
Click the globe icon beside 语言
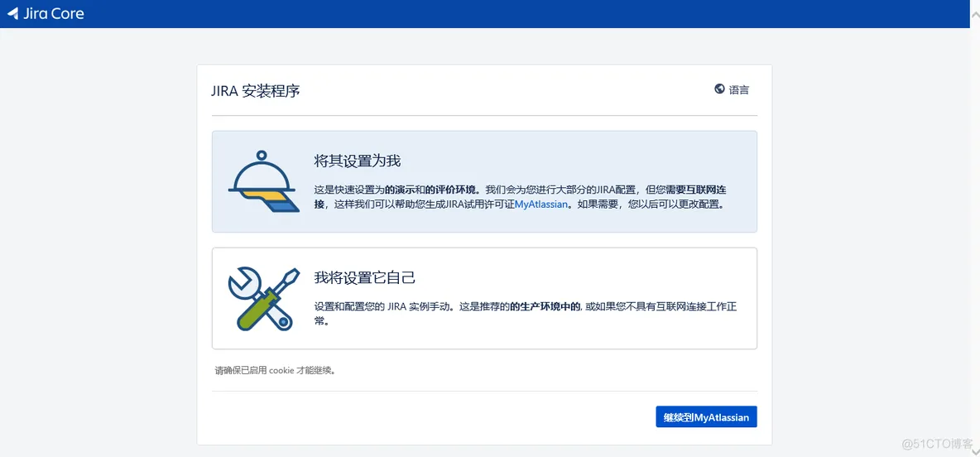tap(719, 89)
